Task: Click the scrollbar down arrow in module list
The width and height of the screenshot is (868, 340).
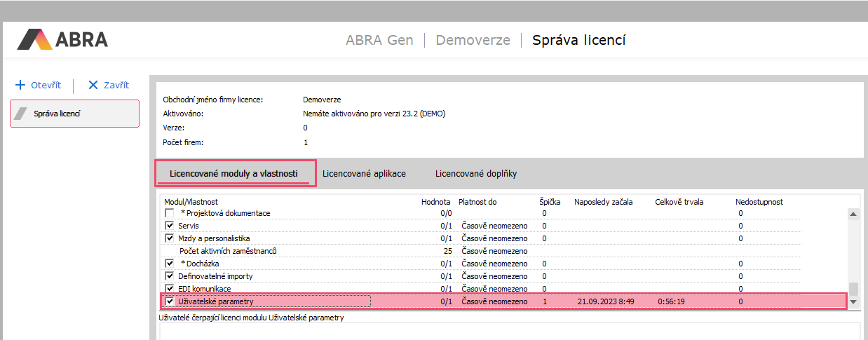Action: [853, 301]
